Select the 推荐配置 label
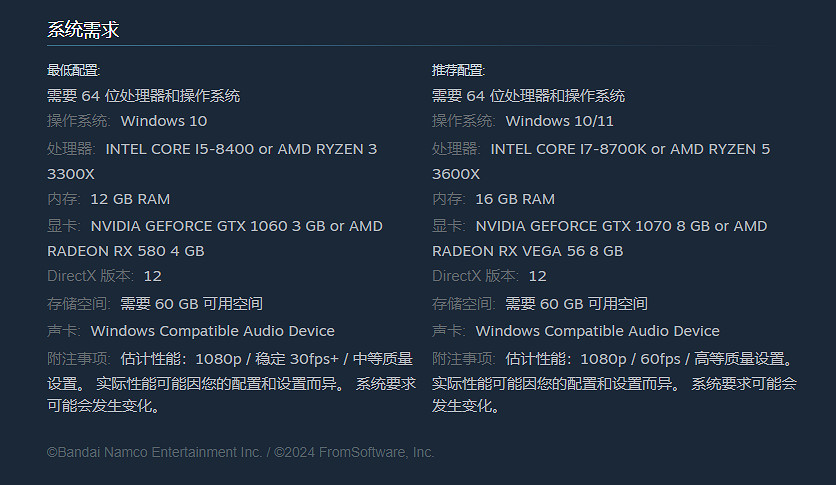This screenshot has height=485, width=836. (458, 70)
